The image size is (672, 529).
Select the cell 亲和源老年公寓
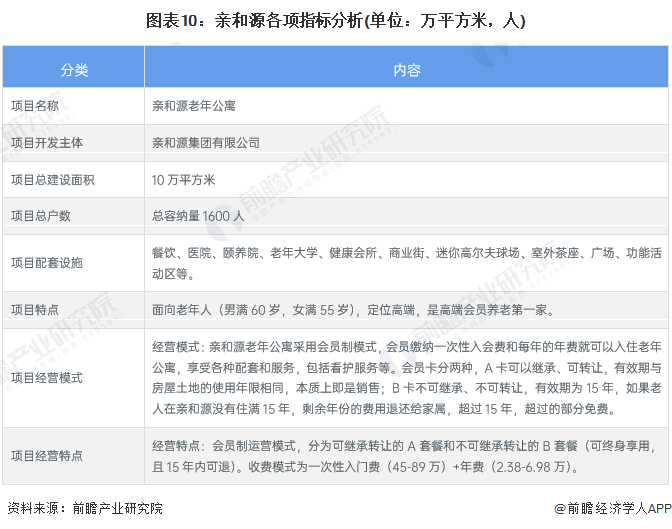194,105
